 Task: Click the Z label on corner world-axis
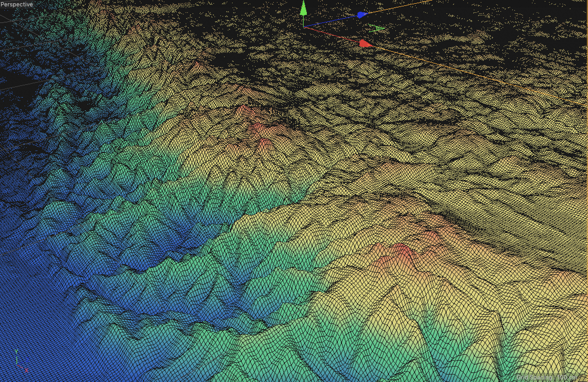27,360
